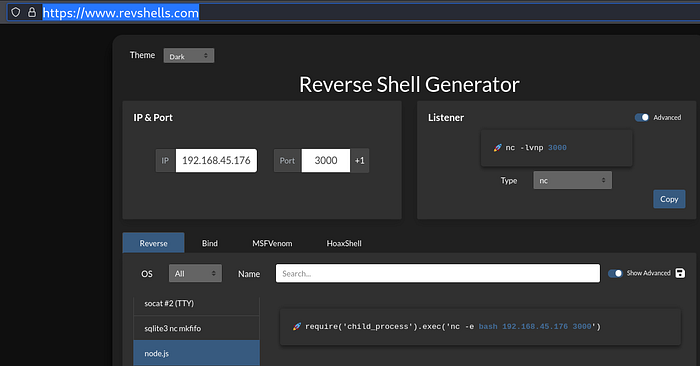Click the Port number input field
This screenshot has width=700, height=366.
326,161
